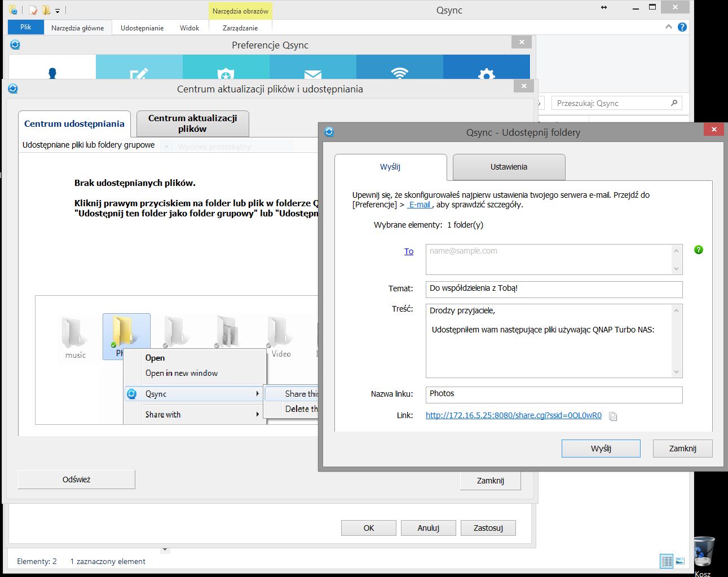The image size is (728, 577).
Task: Open the pencil edit tab in Preferencje Qsync
Action: [139, 68]
